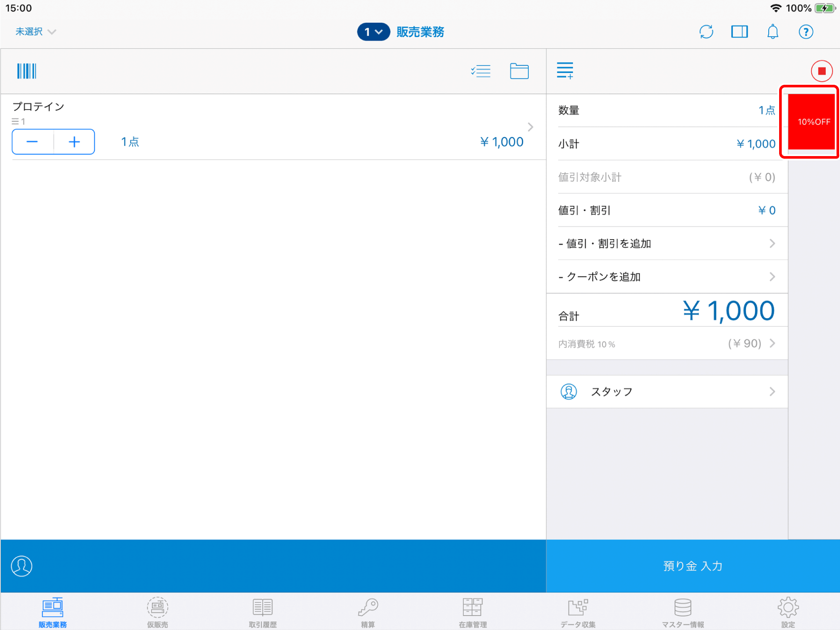Tap 預り金 入力 button

coord(693,566)
